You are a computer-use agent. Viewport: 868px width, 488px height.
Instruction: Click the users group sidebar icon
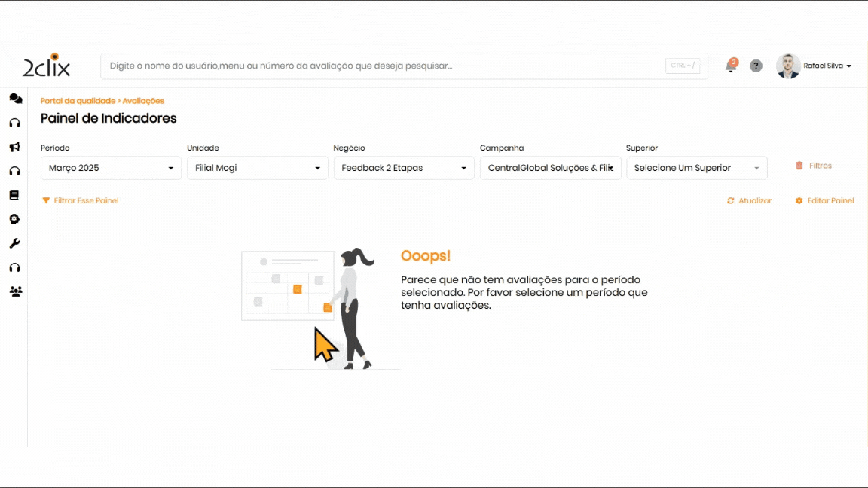point(15,291)
